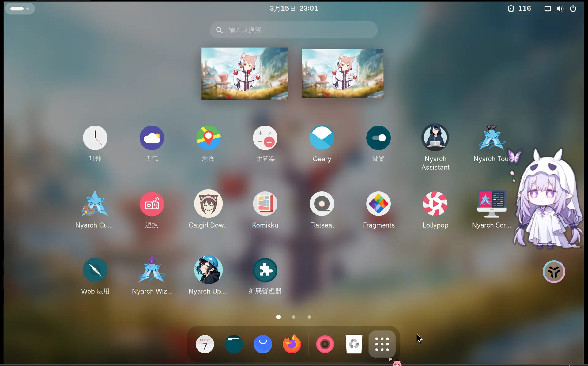
Task: Select the left workspace thumbnail
Action: [x=244, y=74]
